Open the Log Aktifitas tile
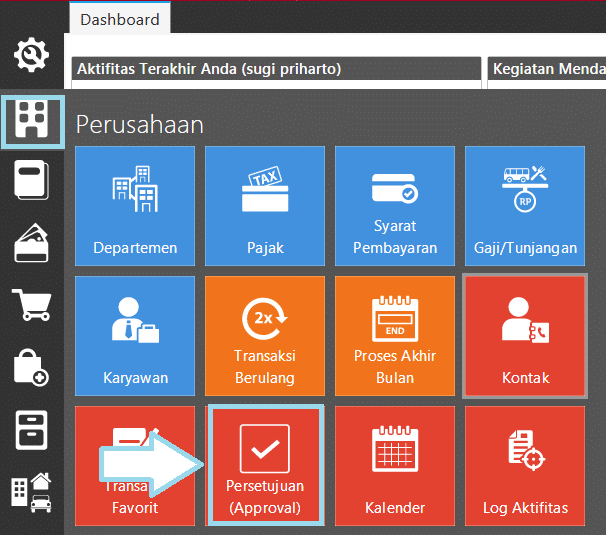The width and height of the screenshot is (606, 535). tap(525, 465)
